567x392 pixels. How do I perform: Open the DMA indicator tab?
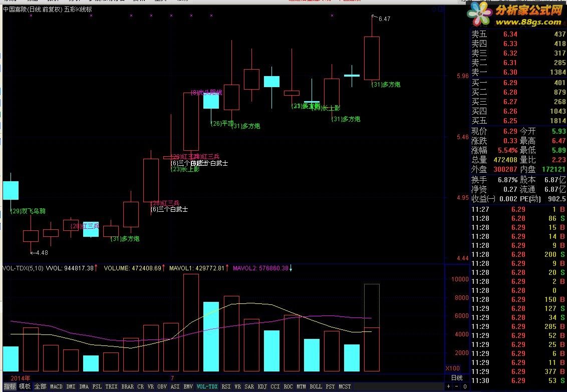click(84, 386)
